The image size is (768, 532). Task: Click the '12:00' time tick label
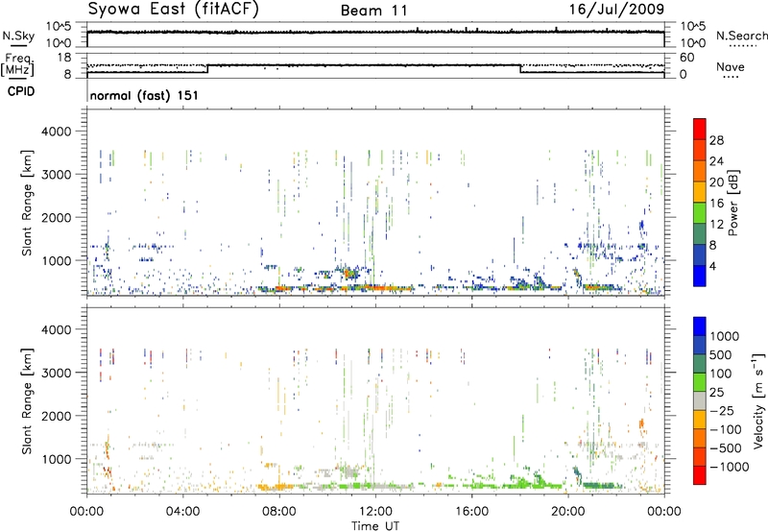(x=375, y=512)
